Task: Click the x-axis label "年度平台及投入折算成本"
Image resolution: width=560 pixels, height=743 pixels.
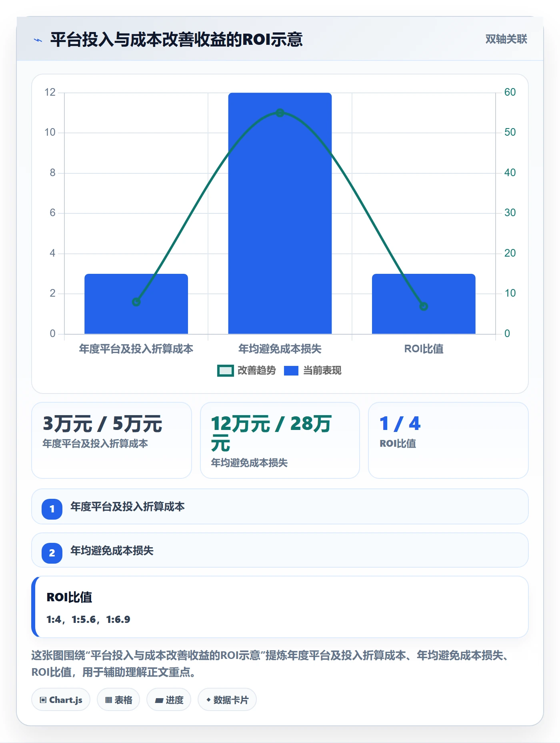Action: (136, 349)
